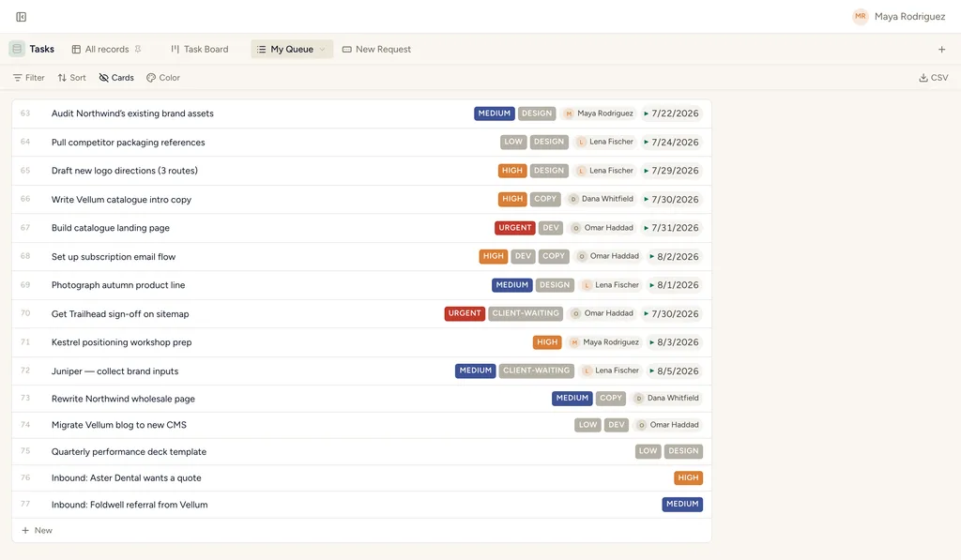The image size is (961, 560).
Task: Export the list as CSV
Action: click(934, 78)
